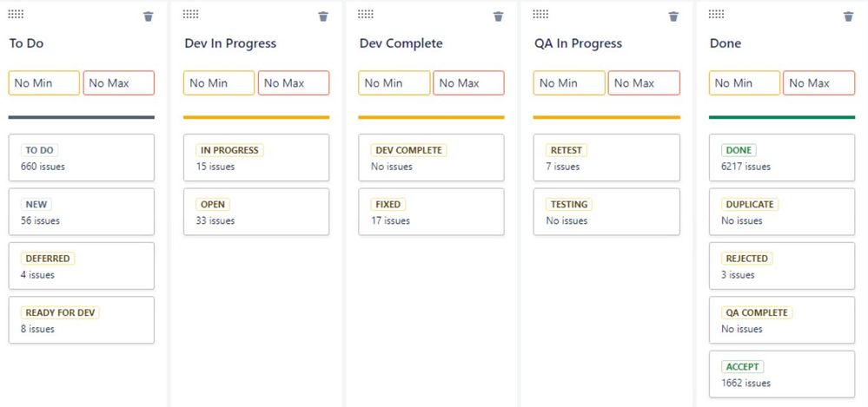Click trash icon on Dev In Progress column
868x407 pixels.
[x=323, y=16]
